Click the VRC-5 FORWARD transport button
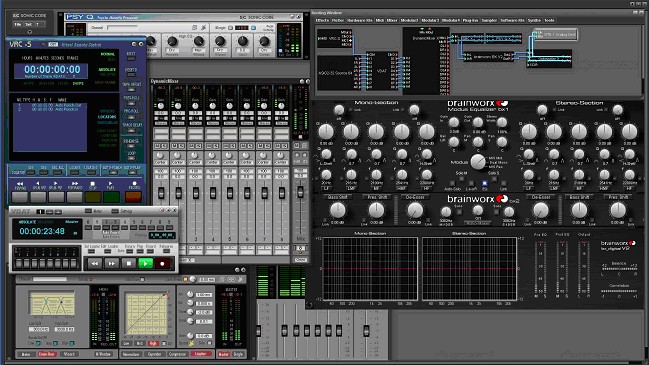Screen dimensions: 649x365 tap(75, 197)
